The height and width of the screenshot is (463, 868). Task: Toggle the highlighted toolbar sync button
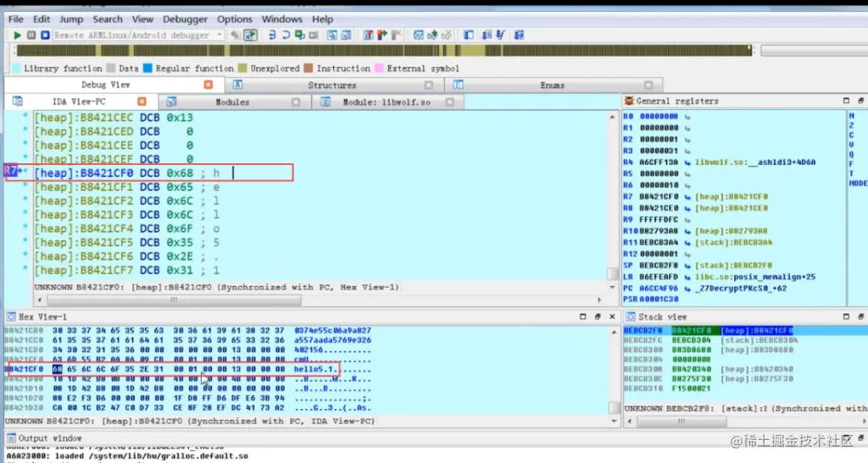(x=251, y=35)
